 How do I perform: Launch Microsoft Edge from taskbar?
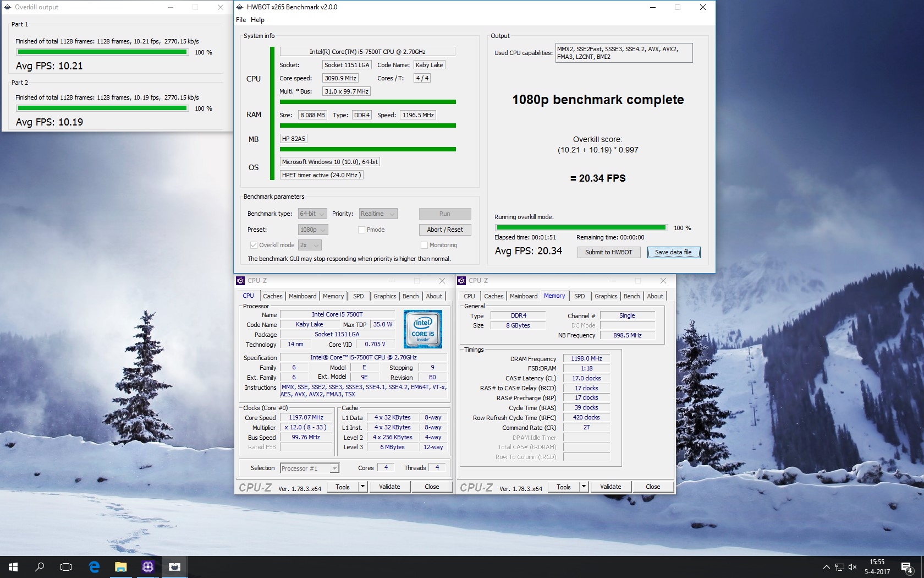pyautogui.click(x=94, y=566)
